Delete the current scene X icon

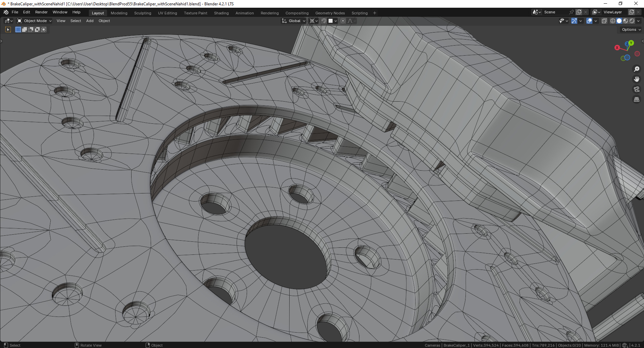coord(586,12)
